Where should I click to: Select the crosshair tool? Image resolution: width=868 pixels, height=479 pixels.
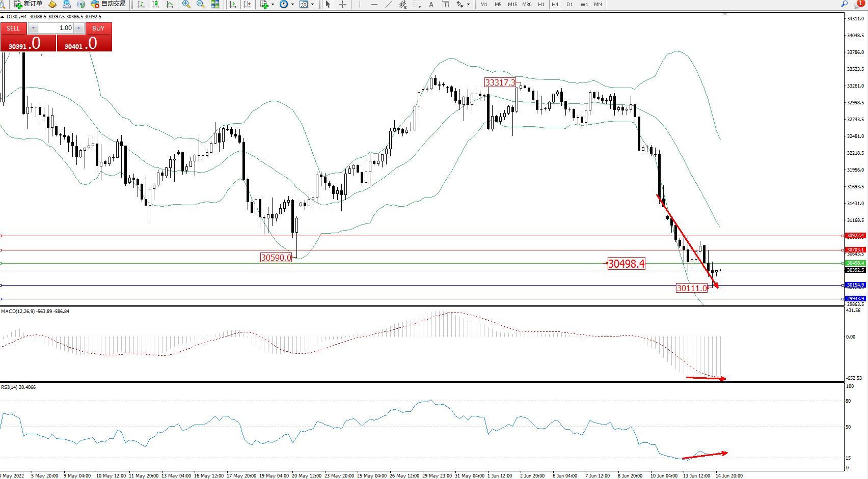(x=343, y=4)
